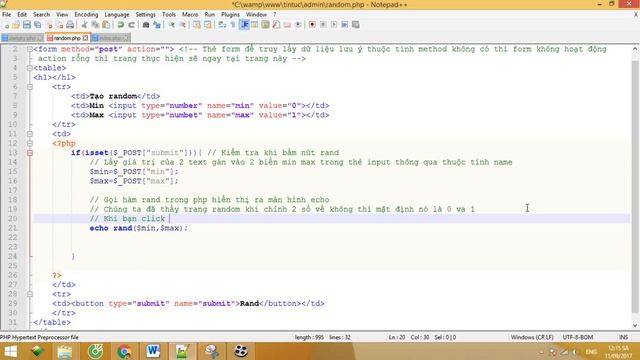Create a new document with the New icon

[x=6, y=25]
